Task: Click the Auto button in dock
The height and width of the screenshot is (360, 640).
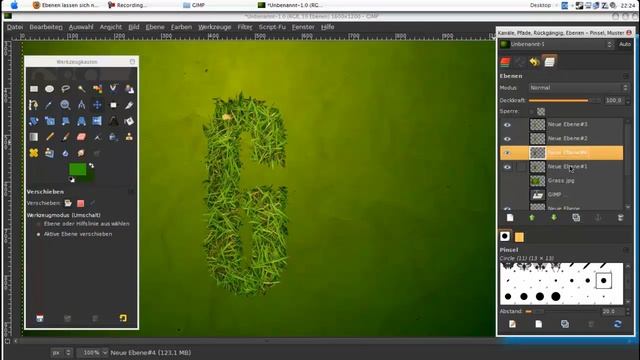Action: 625,44
